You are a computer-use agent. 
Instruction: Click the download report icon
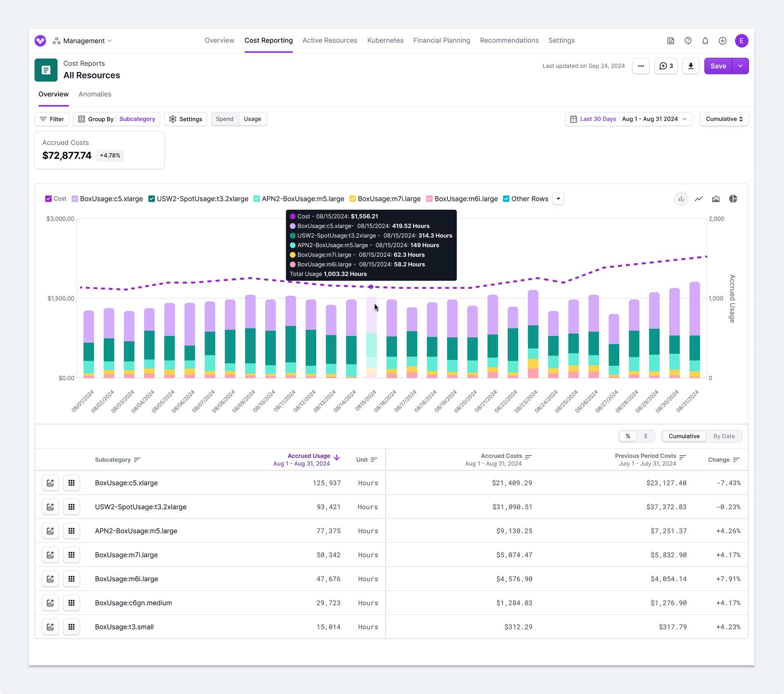(690, 66)
